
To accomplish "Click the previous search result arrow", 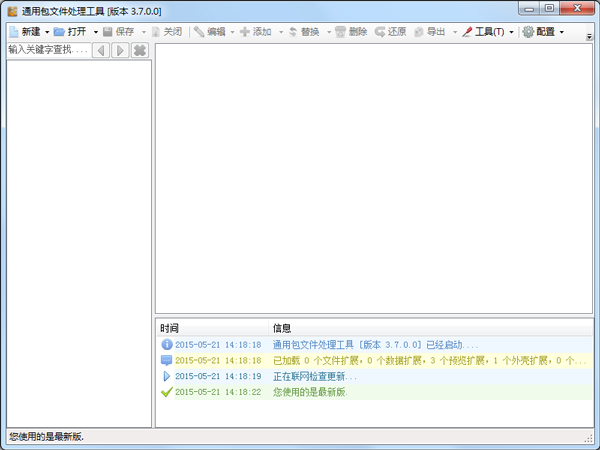I will (x=101, y=50).
